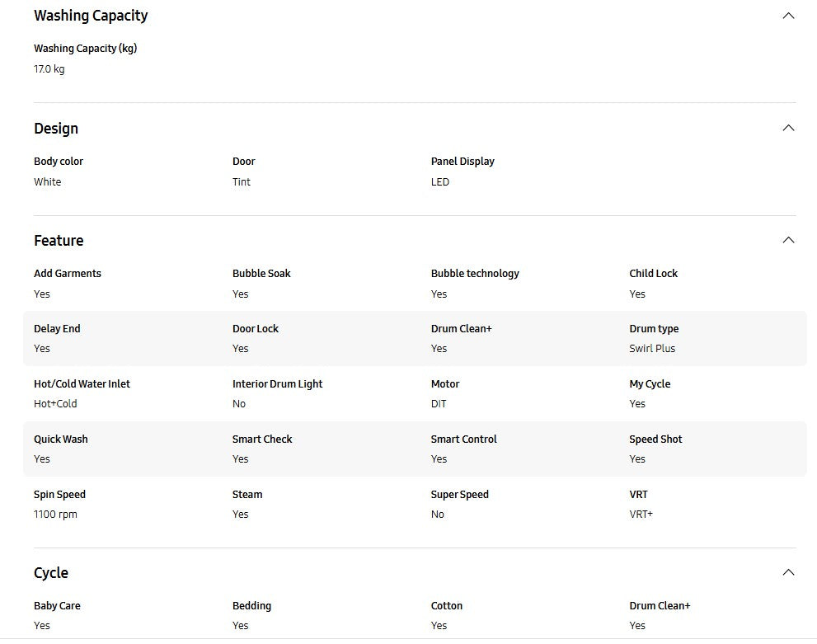Click the Baby Care cycle label
The height and width of the screenshot is (644, 817).
(x=57, y=606)
